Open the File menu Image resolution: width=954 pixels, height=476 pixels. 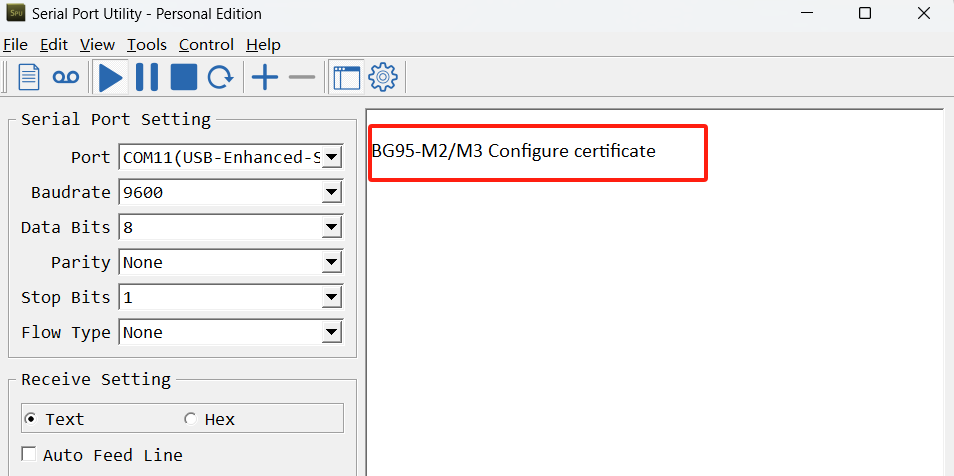(15, 44)
